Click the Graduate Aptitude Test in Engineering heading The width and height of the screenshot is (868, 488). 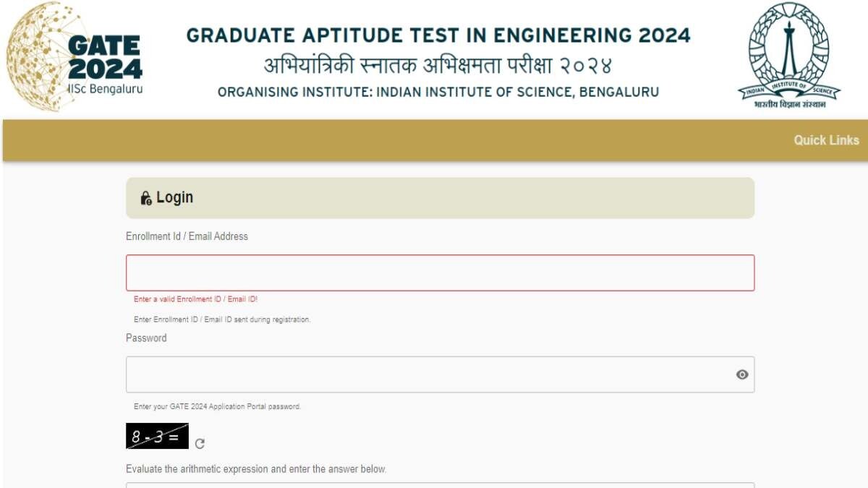(x=438, y=35)
